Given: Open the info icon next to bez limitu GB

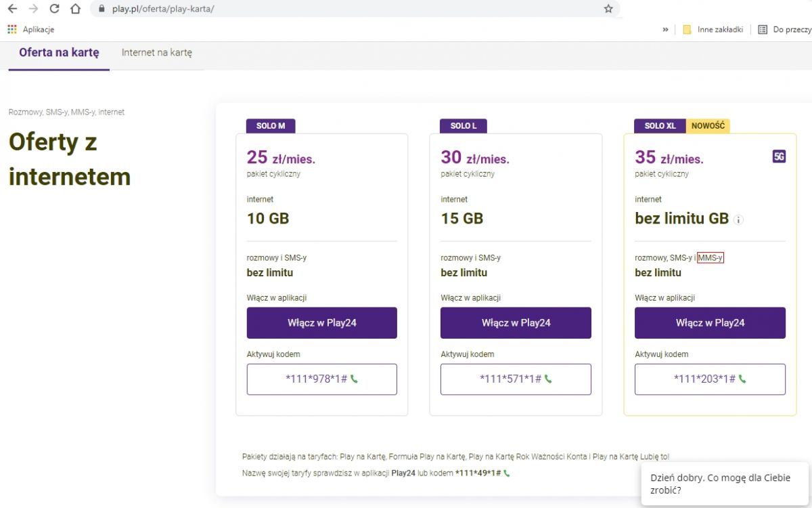Looking at the screenshot, I should 739,219.
